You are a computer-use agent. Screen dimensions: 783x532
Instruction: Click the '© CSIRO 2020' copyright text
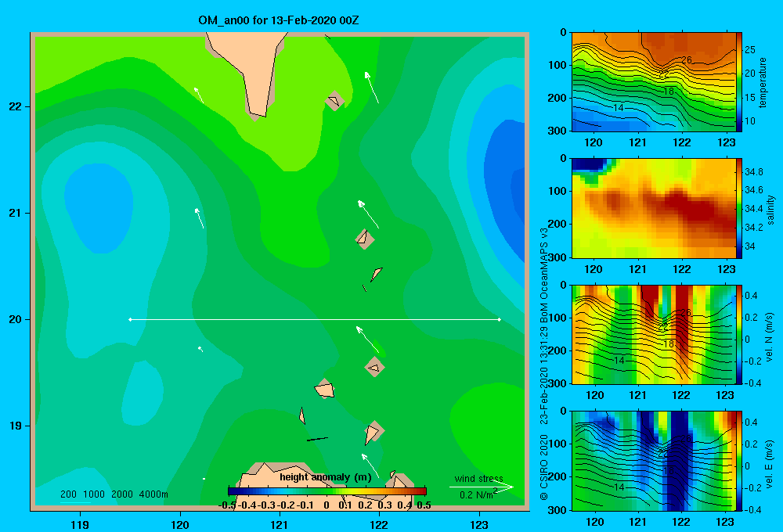(544, 467)
